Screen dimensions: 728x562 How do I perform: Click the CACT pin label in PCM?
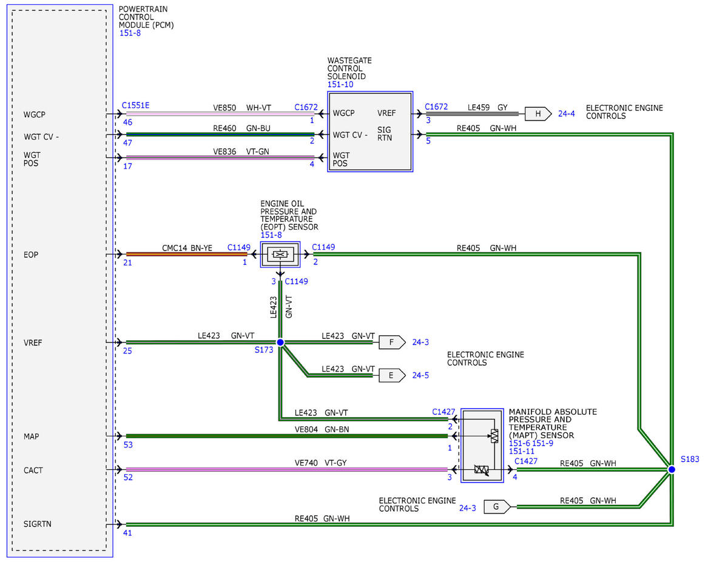pos(33,470)
